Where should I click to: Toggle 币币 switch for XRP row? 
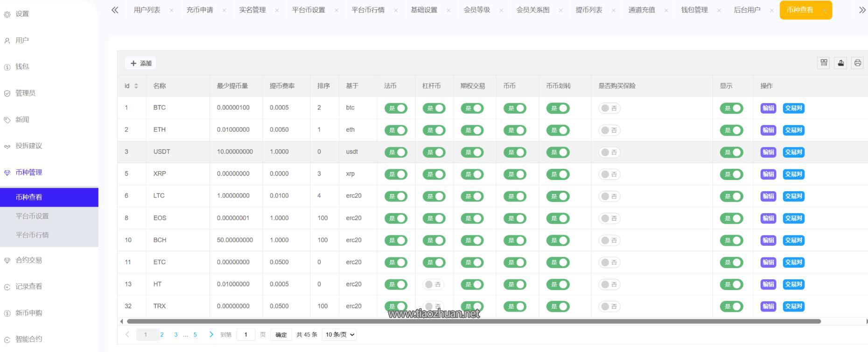pos(515,174)
